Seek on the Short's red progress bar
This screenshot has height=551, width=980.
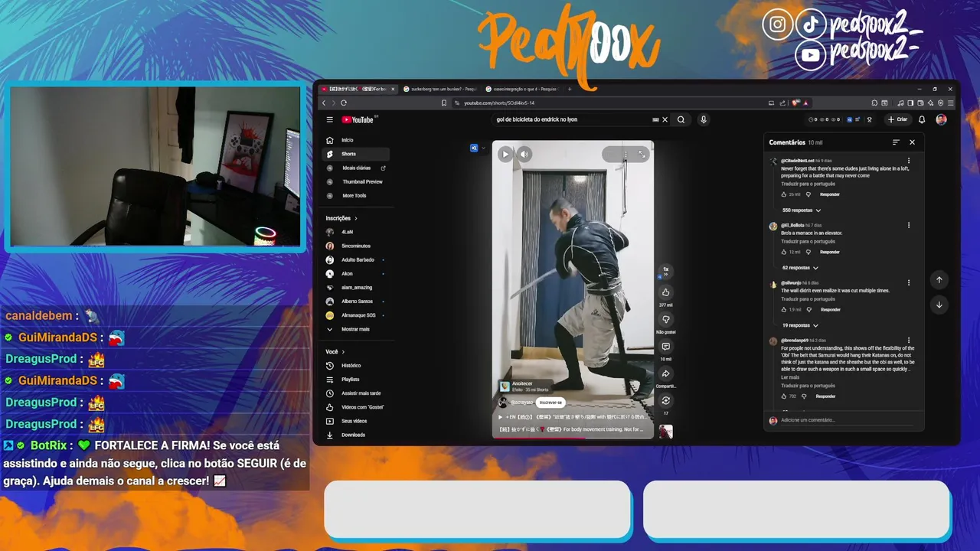click(573, 439)
